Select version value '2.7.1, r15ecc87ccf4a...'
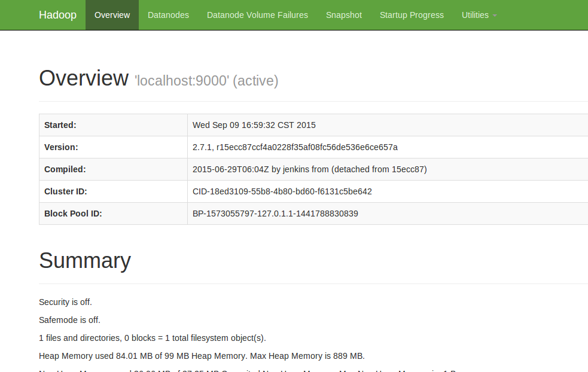 [295, 147]
